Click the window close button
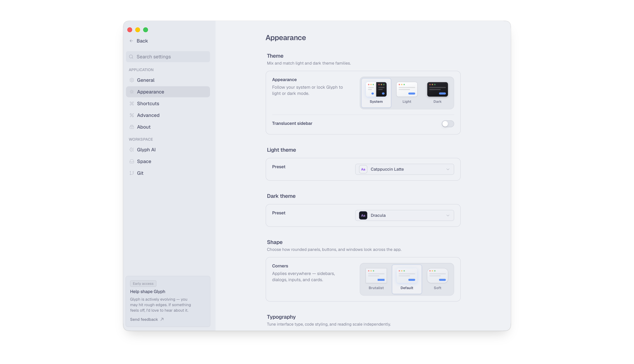The width and height of the screenshot is (634, 364). 130,30
